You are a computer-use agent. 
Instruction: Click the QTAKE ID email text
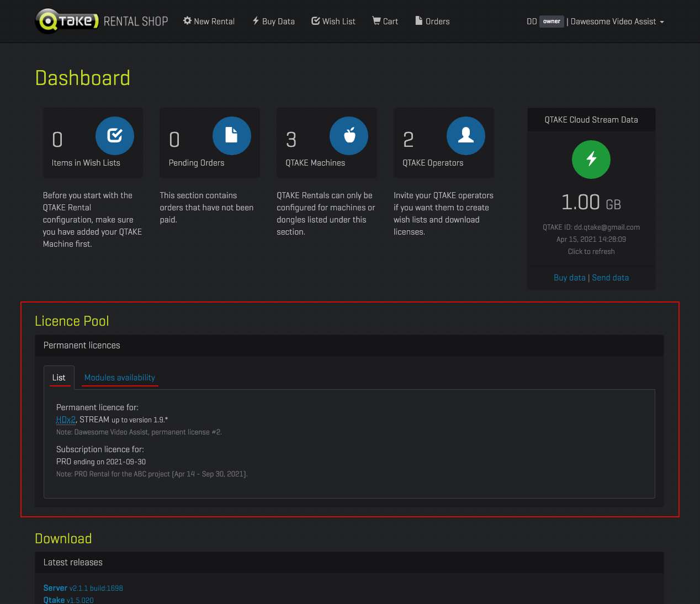[x=591, y=227]
